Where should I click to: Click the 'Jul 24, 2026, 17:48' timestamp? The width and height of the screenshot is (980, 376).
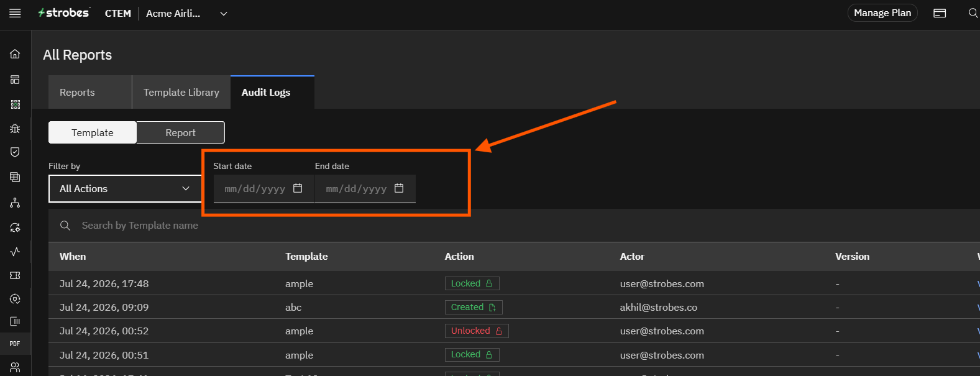[104, 284]
